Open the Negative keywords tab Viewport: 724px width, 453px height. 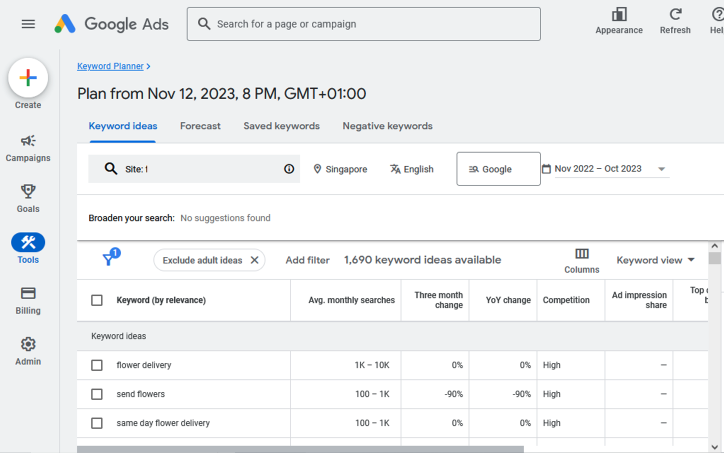click(387, 126)
